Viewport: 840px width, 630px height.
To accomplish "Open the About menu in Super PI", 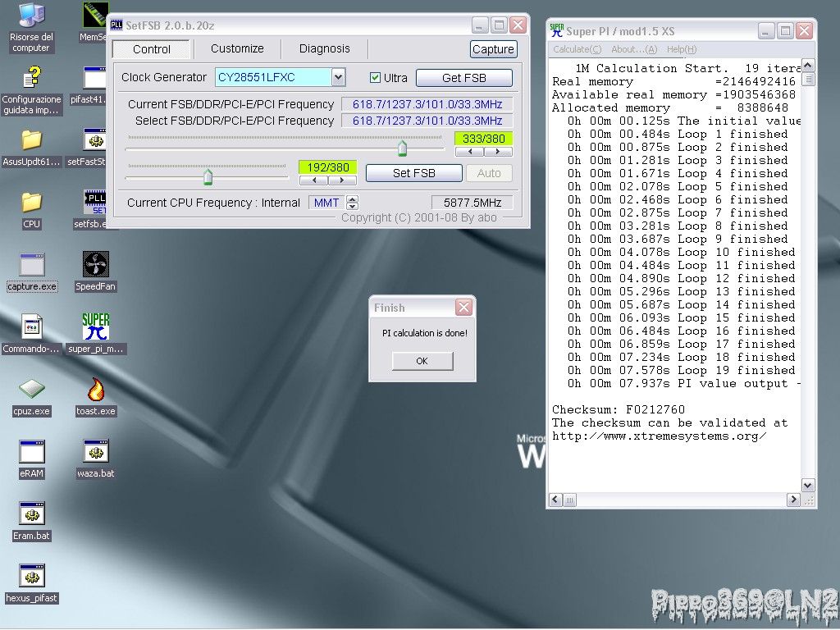I will [x=634, y=49].
